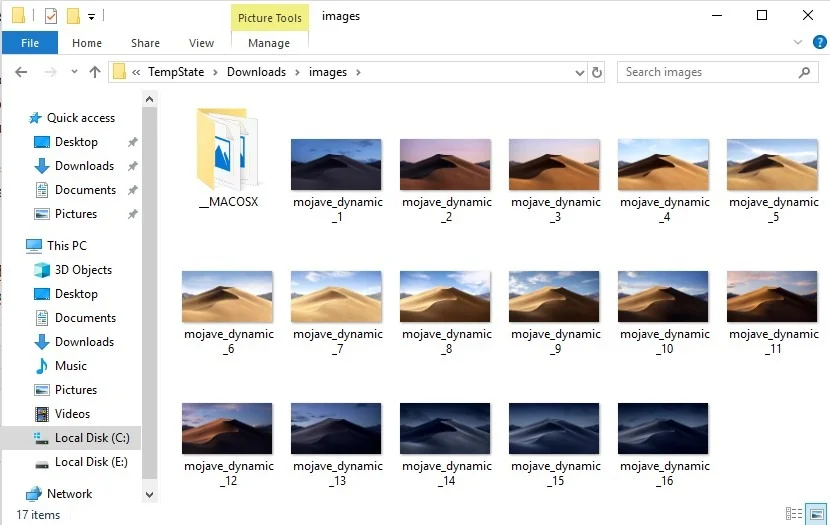Go back with the Back arrow

pyautogui.click(x=21, y=72)
